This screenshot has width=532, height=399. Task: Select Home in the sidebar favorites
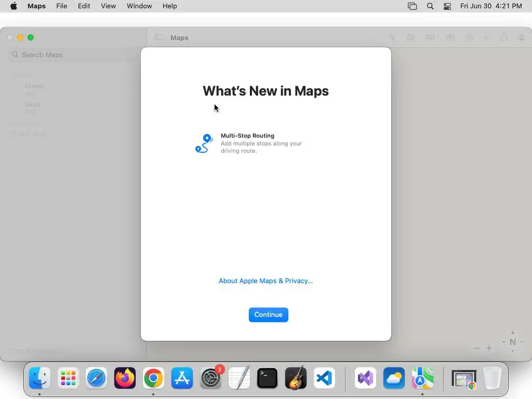pyautogui.click(x=34, y=86)
